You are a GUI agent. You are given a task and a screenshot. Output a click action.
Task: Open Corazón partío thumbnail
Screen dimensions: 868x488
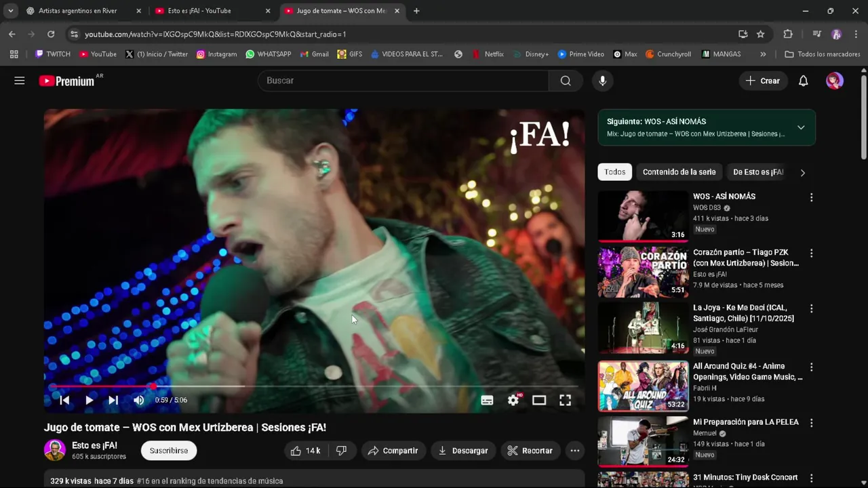pyautogui.click(x=643, y=272)
